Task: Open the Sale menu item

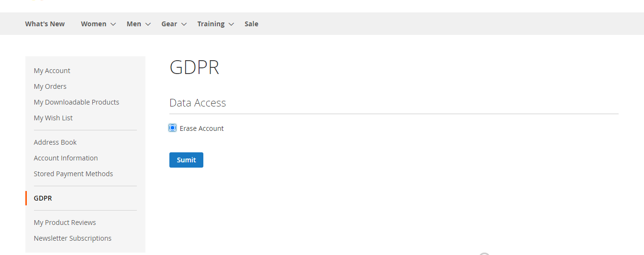Action: [251, 24]
